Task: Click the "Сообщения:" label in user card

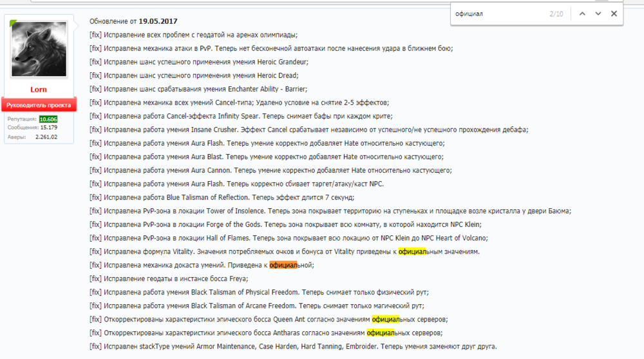Action: (23, 128)
